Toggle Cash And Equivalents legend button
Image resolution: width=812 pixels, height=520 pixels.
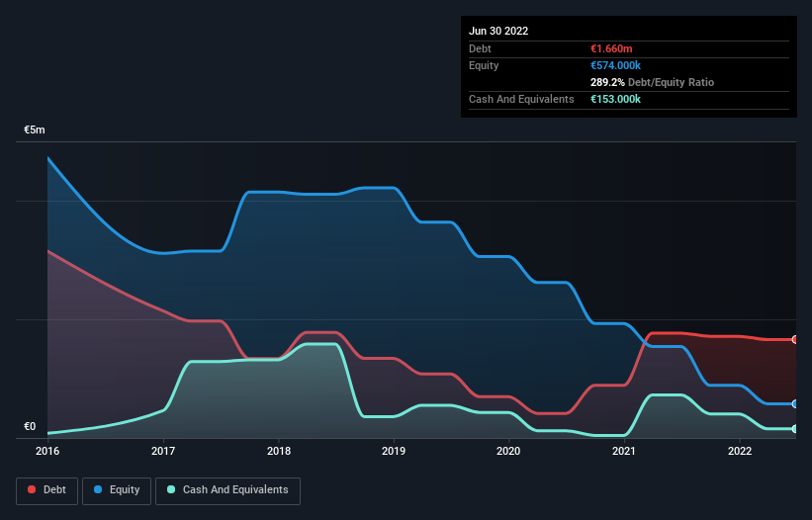(x=227, y=490)
